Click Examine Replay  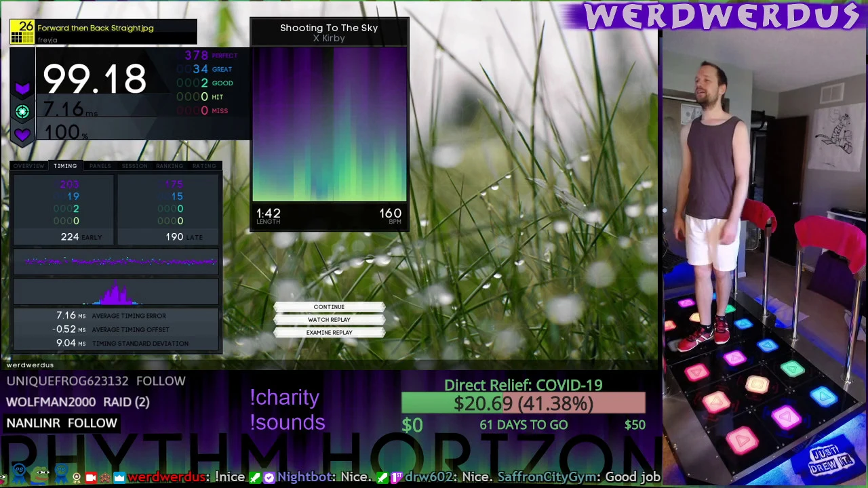[329, 333]
